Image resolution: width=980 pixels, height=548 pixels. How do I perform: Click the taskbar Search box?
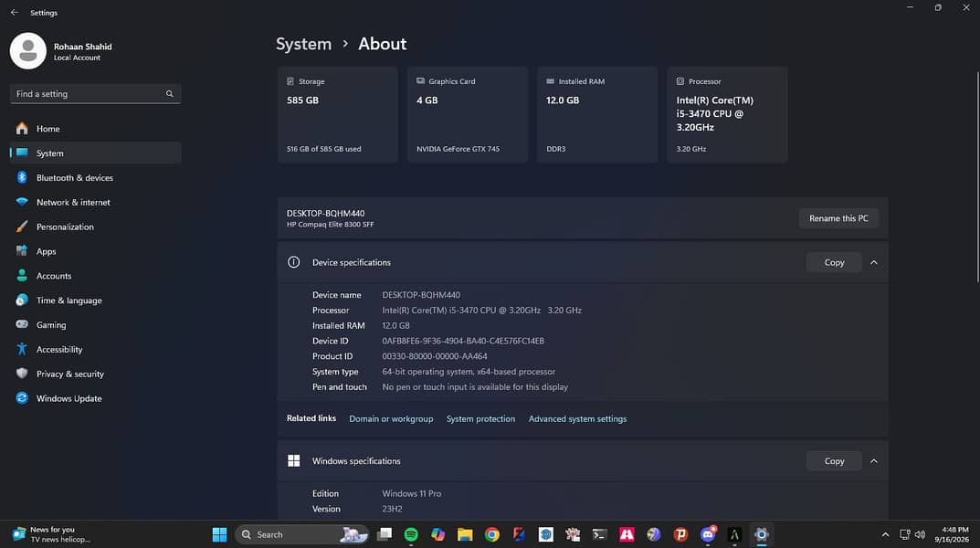click(302, 534)
